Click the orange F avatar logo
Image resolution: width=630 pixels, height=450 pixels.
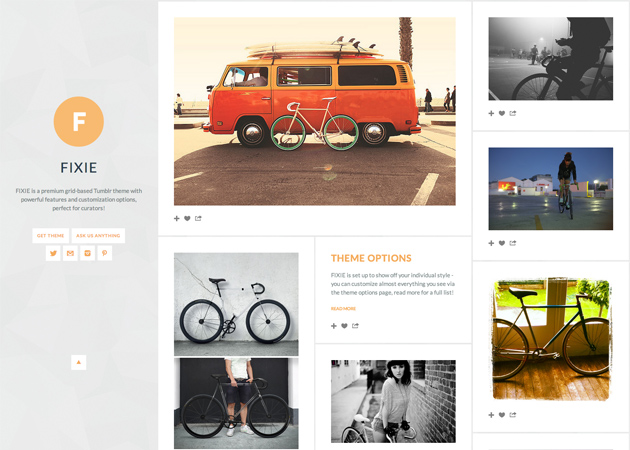point(79,121)
